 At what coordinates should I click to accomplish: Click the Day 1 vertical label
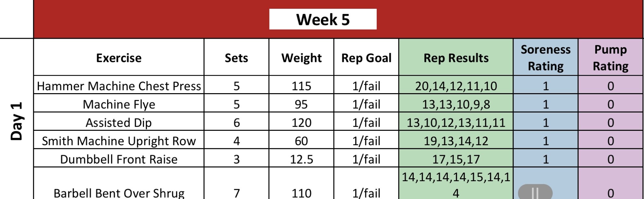coord(17,121)
